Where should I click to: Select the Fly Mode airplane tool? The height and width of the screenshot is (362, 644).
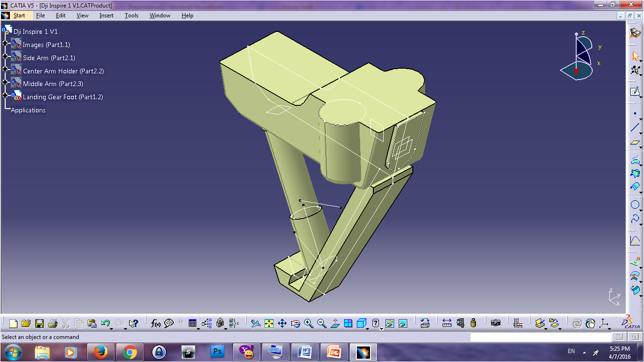click(x=256, y=323)
